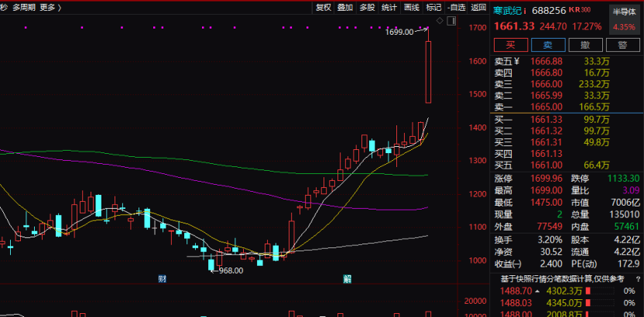The height and width of the screenshot is (317, 644).
Task: Click the 半导体 sector tag
Action: [x=624, y=11]
